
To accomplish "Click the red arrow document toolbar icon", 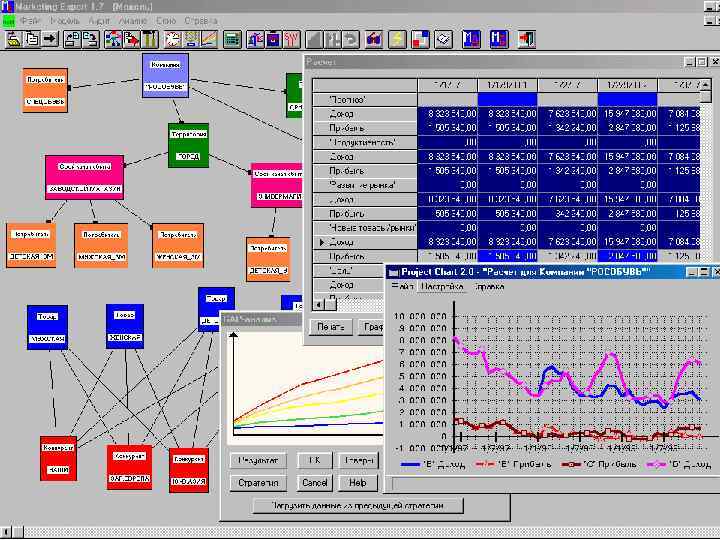I will coord(131,39).
